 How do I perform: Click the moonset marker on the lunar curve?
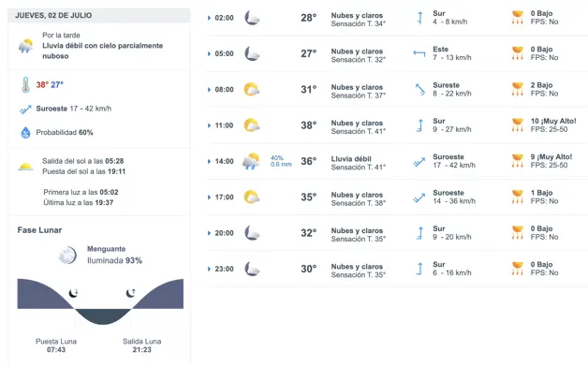(x=73, y=293)
